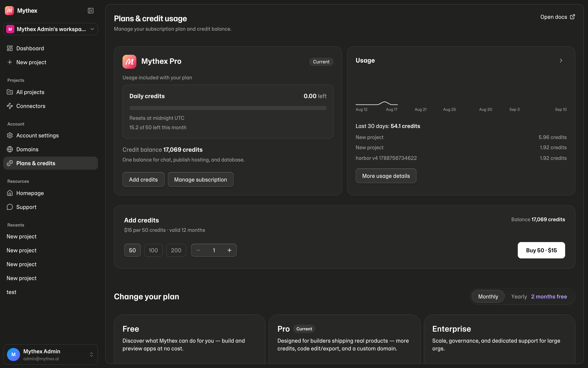Click the external link icon beside Open docs

pyautogui.click(x=572, y=17)
